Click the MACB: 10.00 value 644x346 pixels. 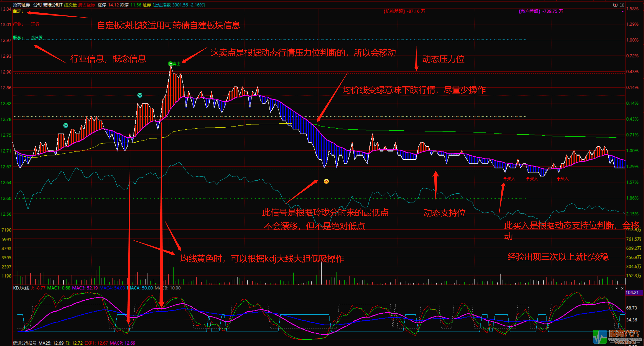(168, 288)
